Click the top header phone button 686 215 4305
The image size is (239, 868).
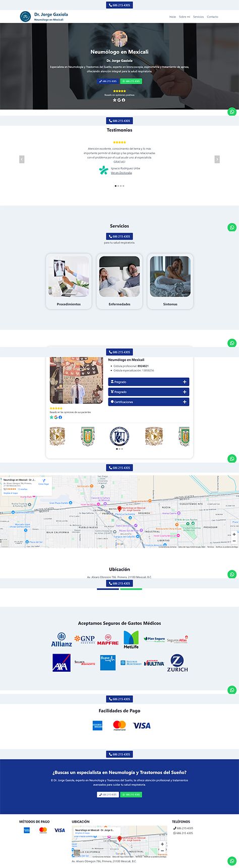119,5
